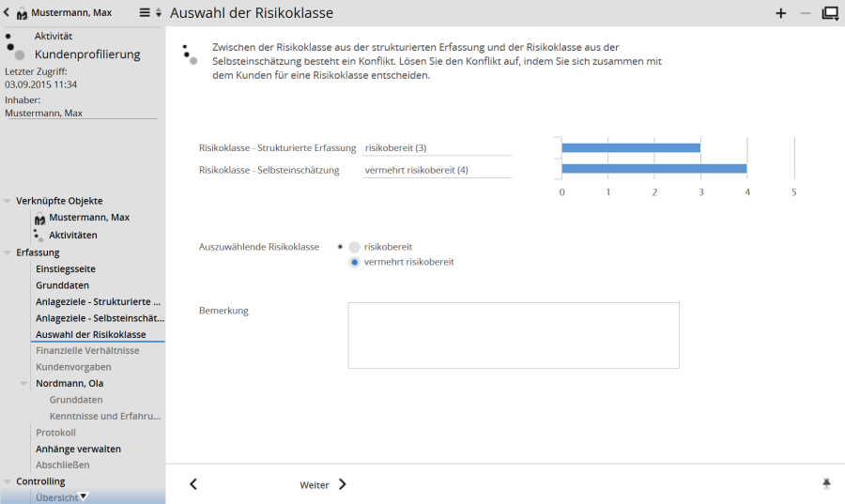Open the hamburger menu in the sidebar header
The width and height of the screenshot is (845, 504).
(145, 13)
